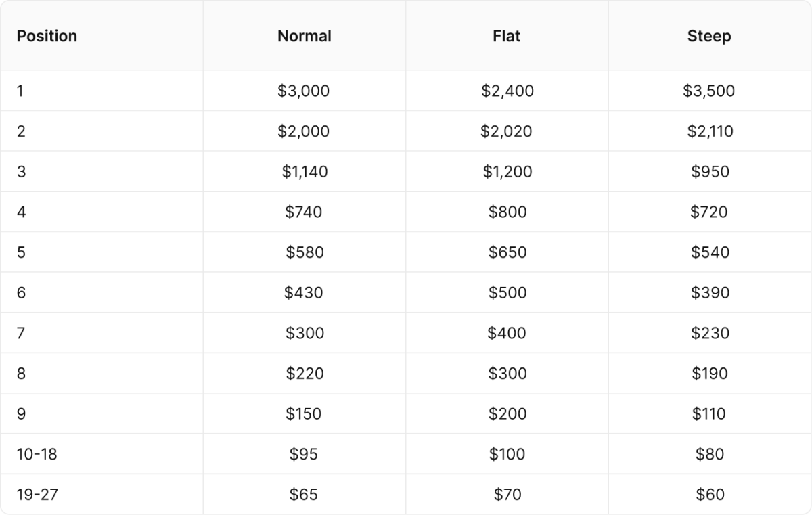The width and height of the screenshot is (812, 515).
Task: Click the $2,400 Flat payout cell
Action: (507, 91)
